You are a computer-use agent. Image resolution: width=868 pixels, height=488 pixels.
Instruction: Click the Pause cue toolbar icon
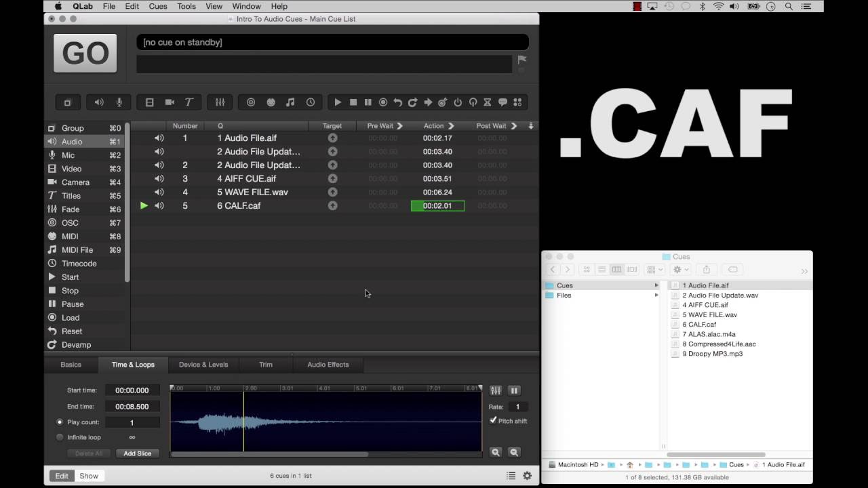368,102
